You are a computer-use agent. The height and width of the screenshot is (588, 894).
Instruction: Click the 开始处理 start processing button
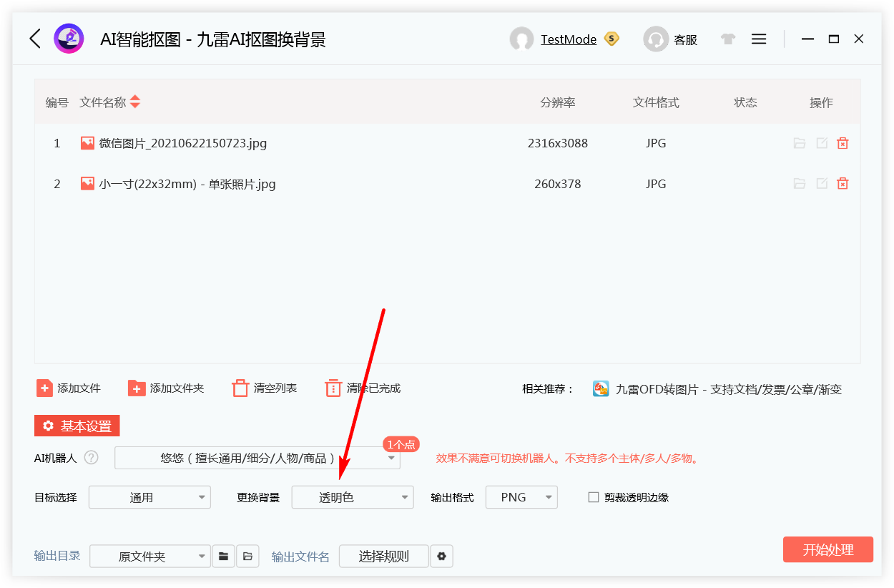[x=827, y=549]
